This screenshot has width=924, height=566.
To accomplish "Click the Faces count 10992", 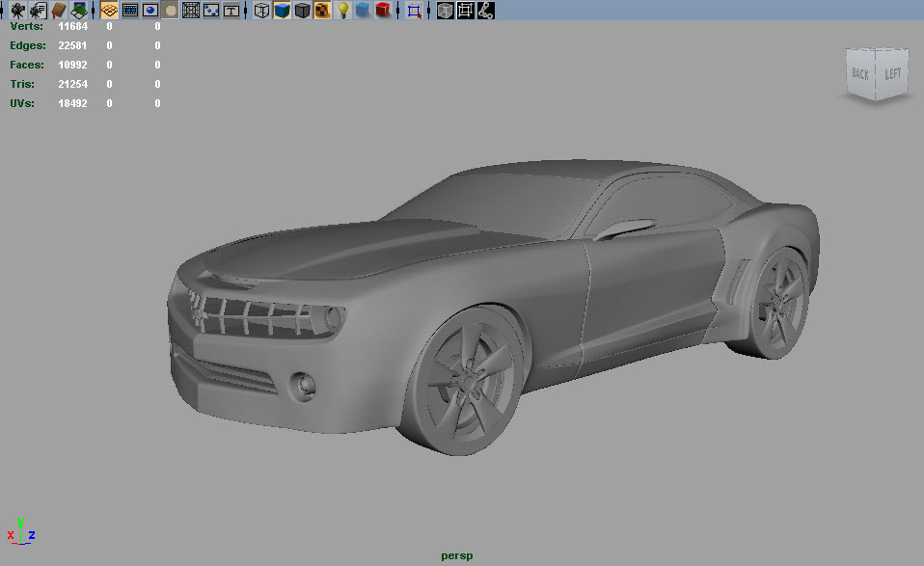I will click(x=72, y=65).
